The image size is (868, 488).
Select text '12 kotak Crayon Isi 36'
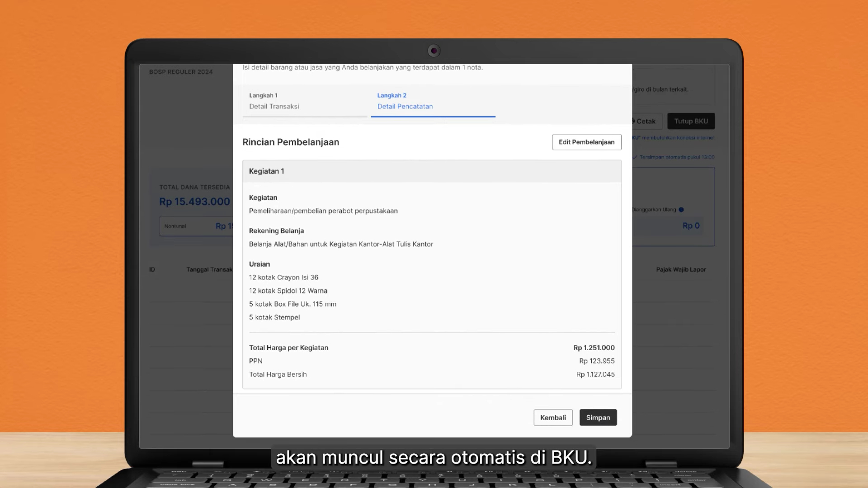click(283, 277)
